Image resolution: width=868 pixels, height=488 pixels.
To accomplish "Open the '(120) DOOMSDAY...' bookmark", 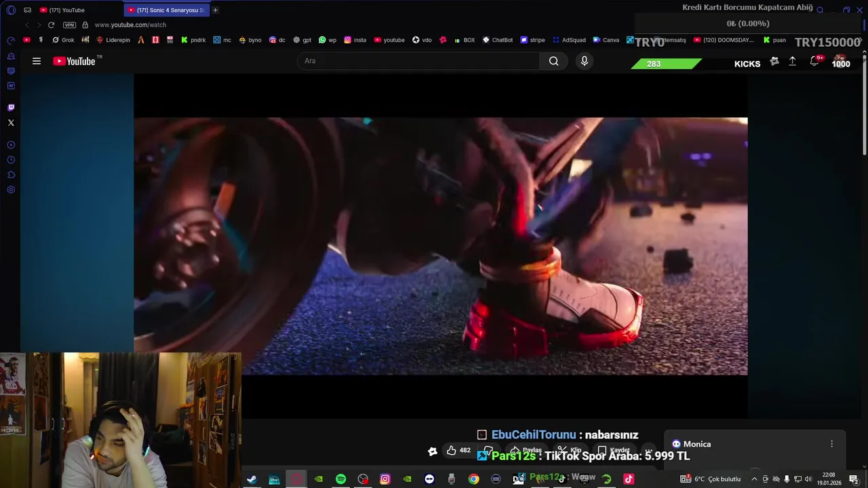I will 724,40.
